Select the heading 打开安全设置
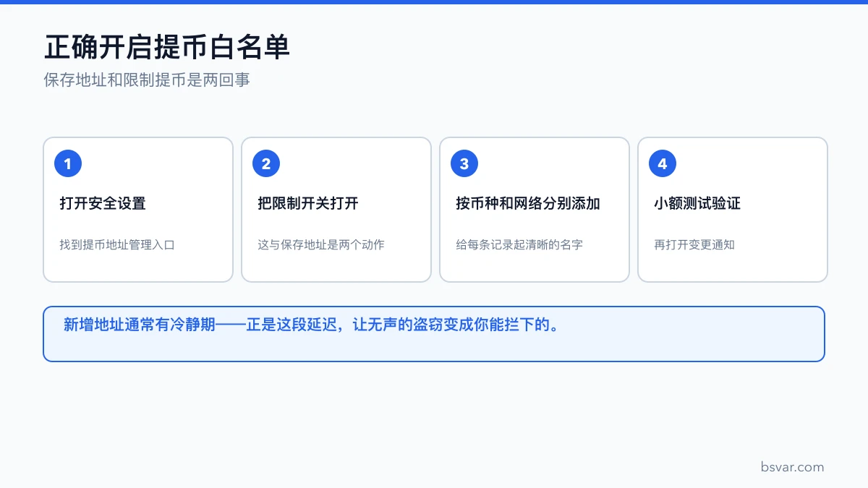Screen dimensions: 868x488 click(x=103, y=204)
